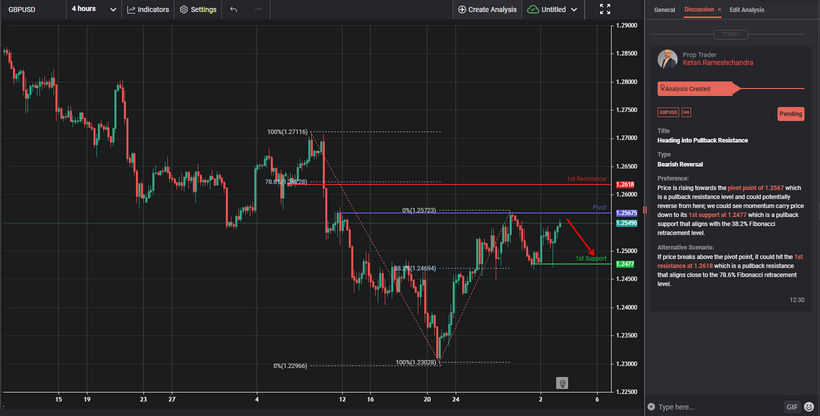This screenshot has height=416, width=820.
Task: Open the emoji picker
Action: pos(809,407)
